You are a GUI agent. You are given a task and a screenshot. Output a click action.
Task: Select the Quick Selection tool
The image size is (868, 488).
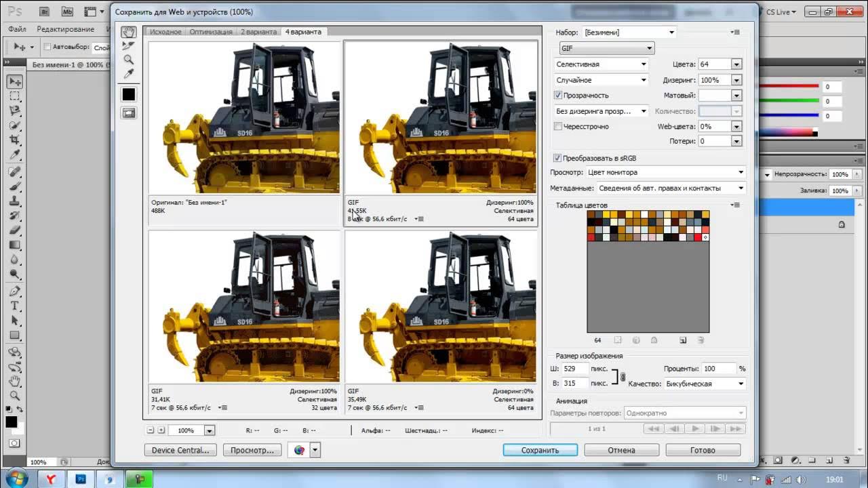tap(15, 125)
